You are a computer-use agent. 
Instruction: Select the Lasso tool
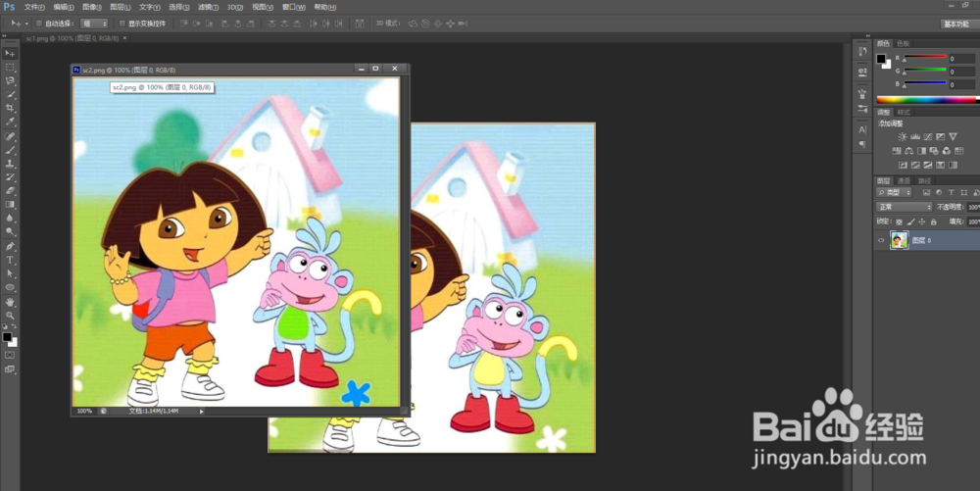pos(10,81)
